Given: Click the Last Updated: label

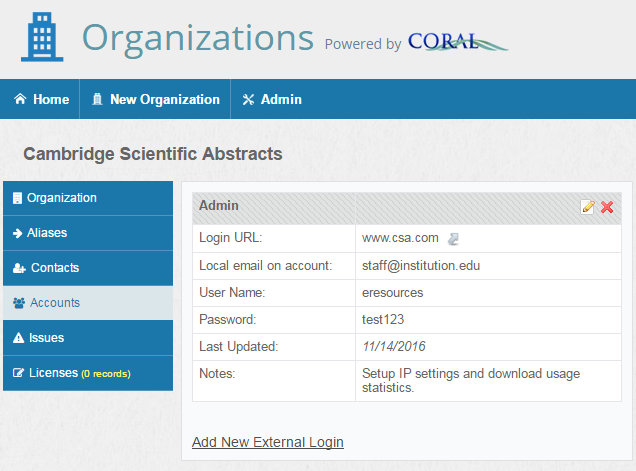Looking at the screenshot, I should 238,346.
